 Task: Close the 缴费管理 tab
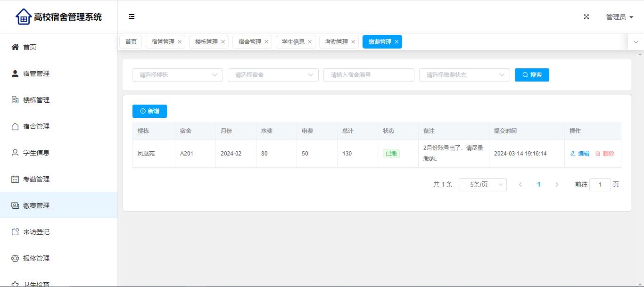(x=396, y=42)
